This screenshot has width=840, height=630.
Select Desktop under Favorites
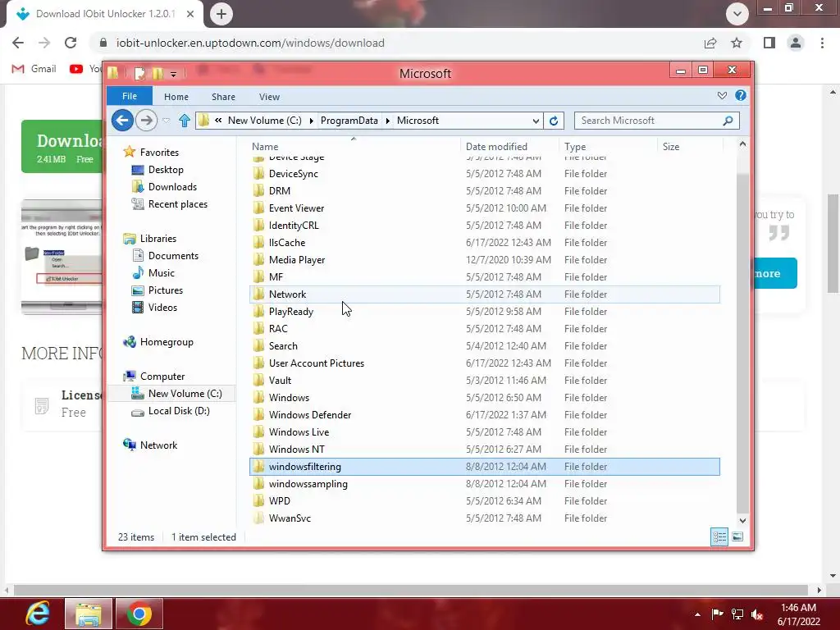tap(166, 170)
